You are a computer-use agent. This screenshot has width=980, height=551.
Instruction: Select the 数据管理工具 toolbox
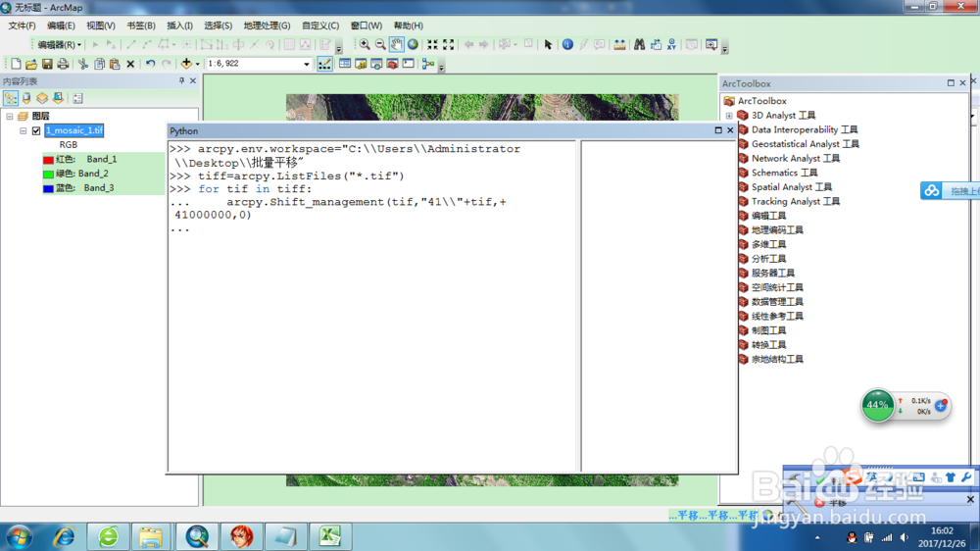[777, 301]
